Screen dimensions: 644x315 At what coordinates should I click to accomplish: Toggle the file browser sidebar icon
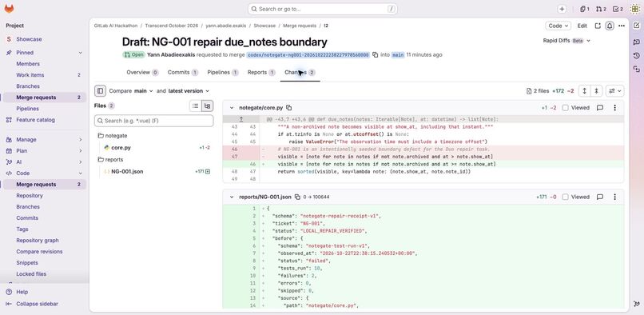point(100,91)
